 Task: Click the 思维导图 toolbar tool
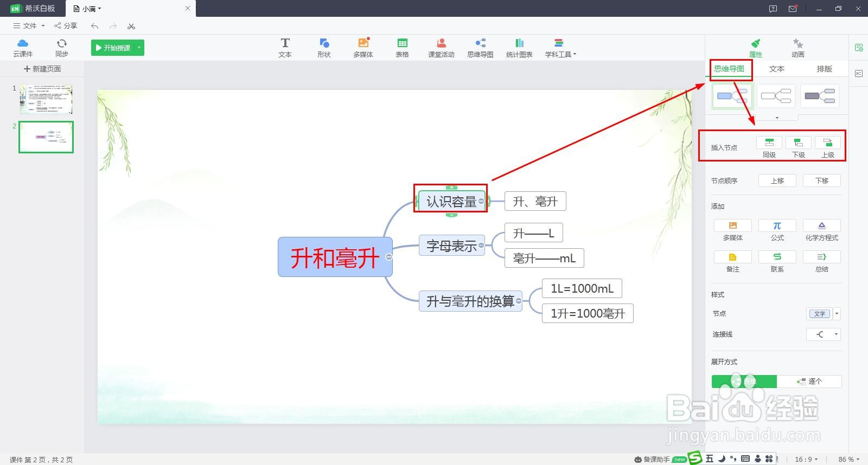click(x=480, y=48)
